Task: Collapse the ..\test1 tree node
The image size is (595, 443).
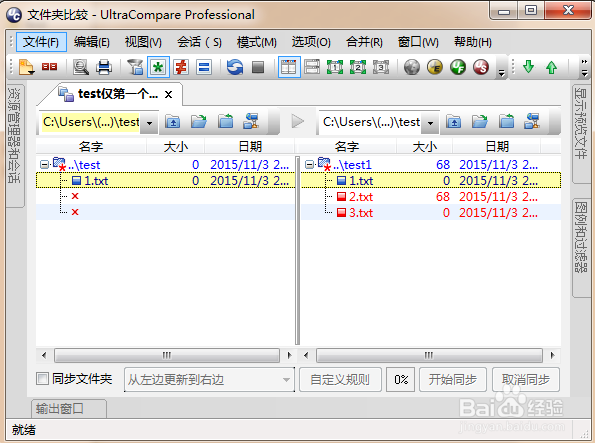Action: click(309, 164)
